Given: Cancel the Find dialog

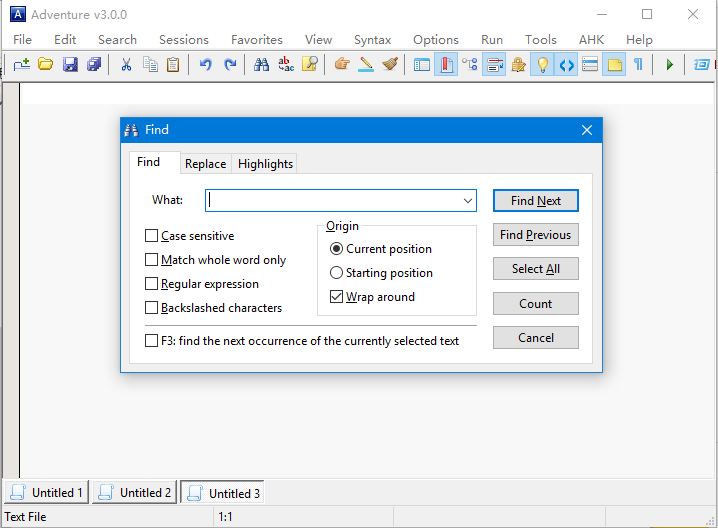Looking at the screenshot, I should (536, 337).
